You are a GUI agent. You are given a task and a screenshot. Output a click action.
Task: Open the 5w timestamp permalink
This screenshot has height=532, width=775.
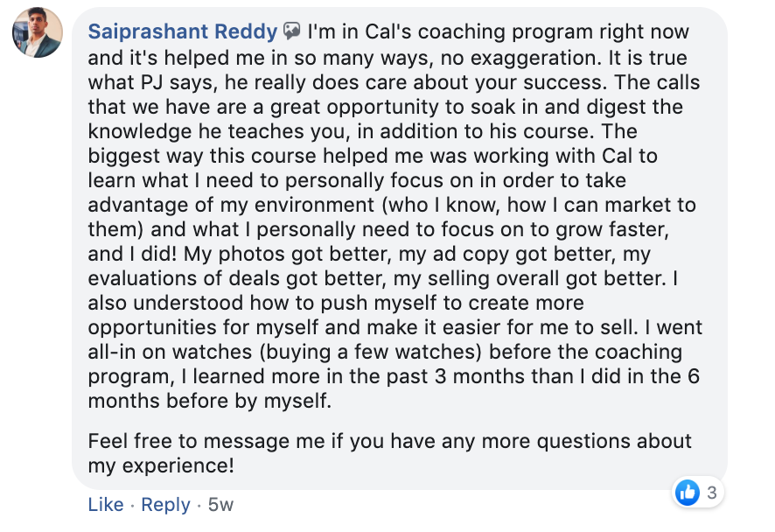click(x=220, y=505)
